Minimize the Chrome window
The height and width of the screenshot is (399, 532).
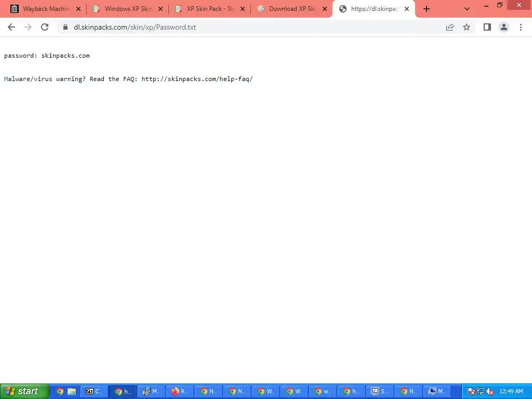[486, 5]
